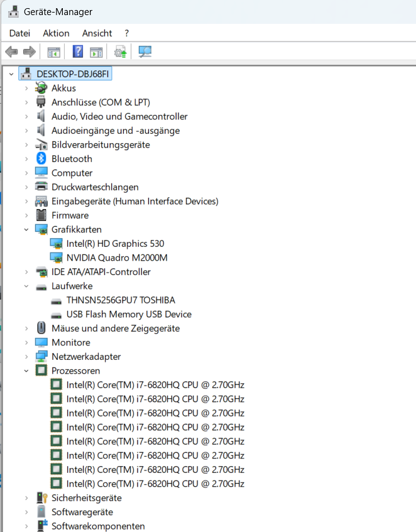Select USB Flash Memory USB Device
This screenshot has width=416, height=532.
tap(129, 315)
